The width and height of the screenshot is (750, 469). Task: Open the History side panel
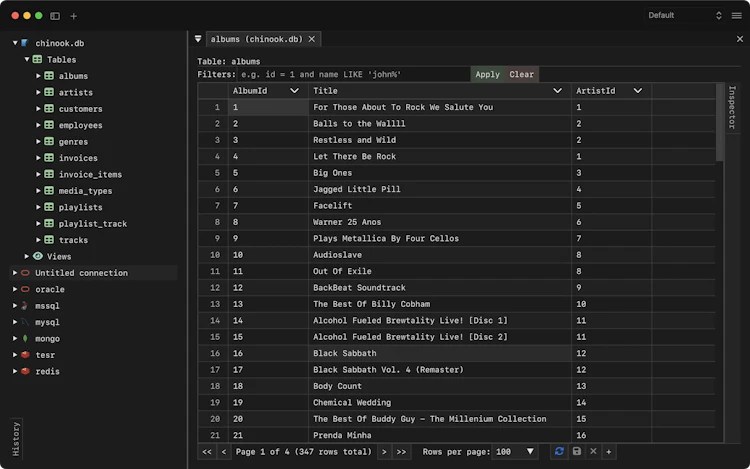16,438
